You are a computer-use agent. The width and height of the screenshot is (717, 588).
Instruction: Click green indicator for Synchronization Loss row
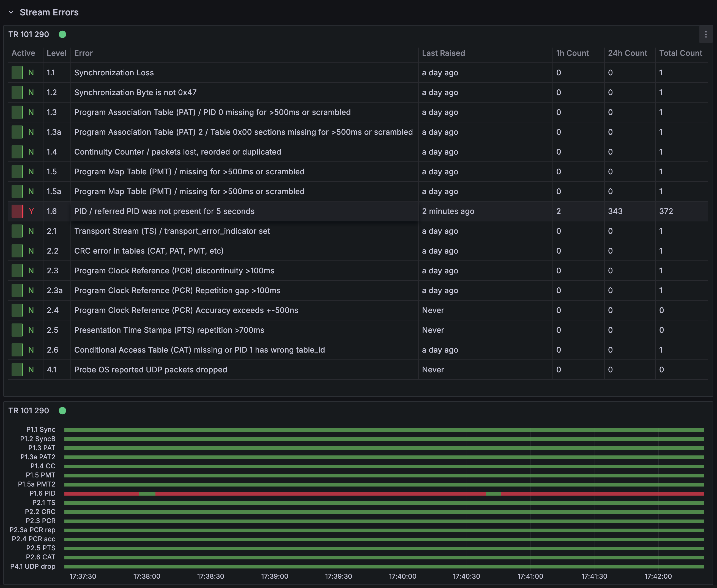(x=17, y=73)
